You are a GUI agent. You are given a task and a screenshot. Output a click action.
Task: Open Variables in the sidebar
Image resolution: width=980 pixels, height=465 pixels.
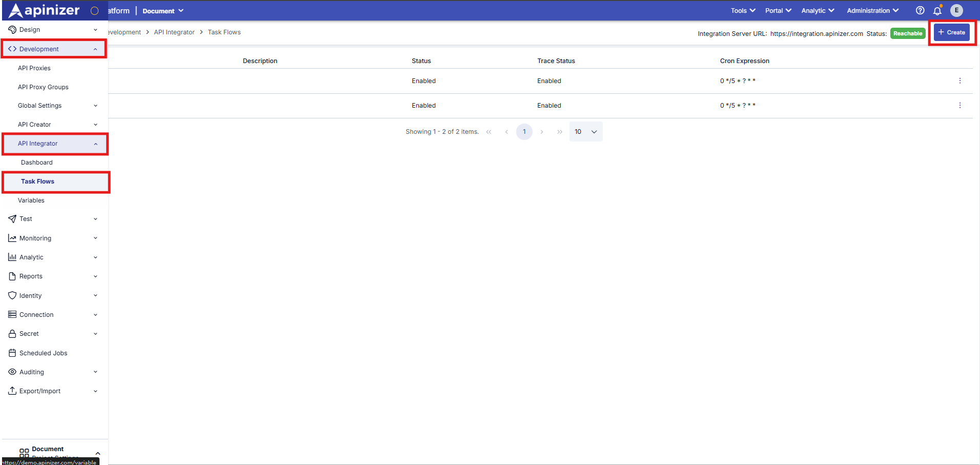(31, 200)
